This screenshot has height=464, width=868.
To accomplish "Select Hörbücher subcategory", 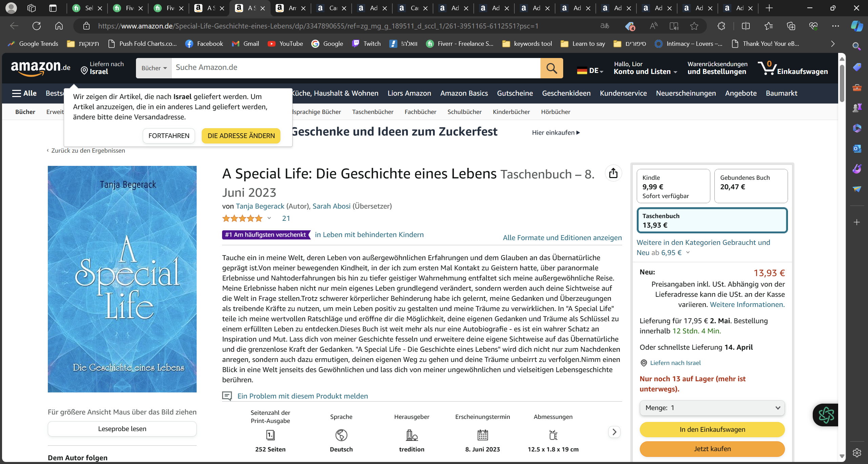I will [555, 112].
